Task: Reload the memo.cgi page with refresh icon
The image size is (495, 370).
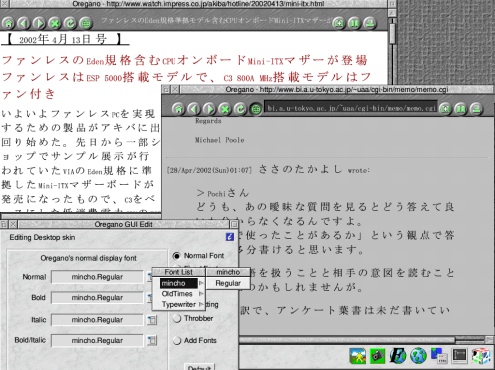Action: [x=240, y=109]
